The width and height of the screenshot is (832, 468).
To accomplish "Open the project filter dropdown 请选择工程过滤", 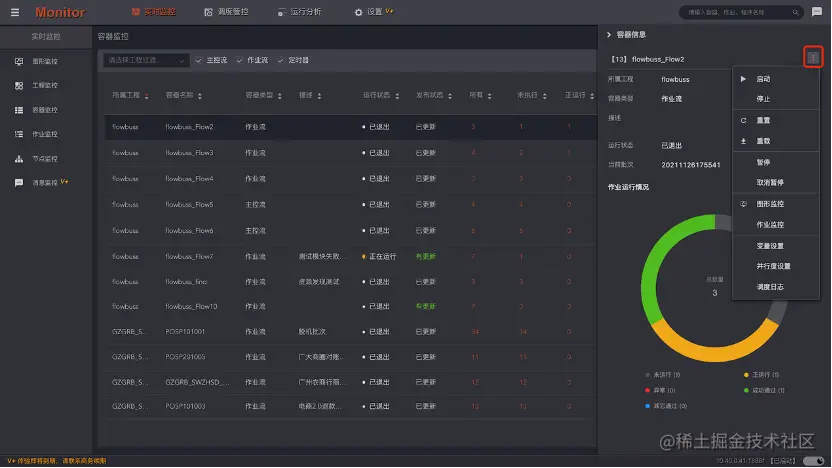I will coord(146,60).
